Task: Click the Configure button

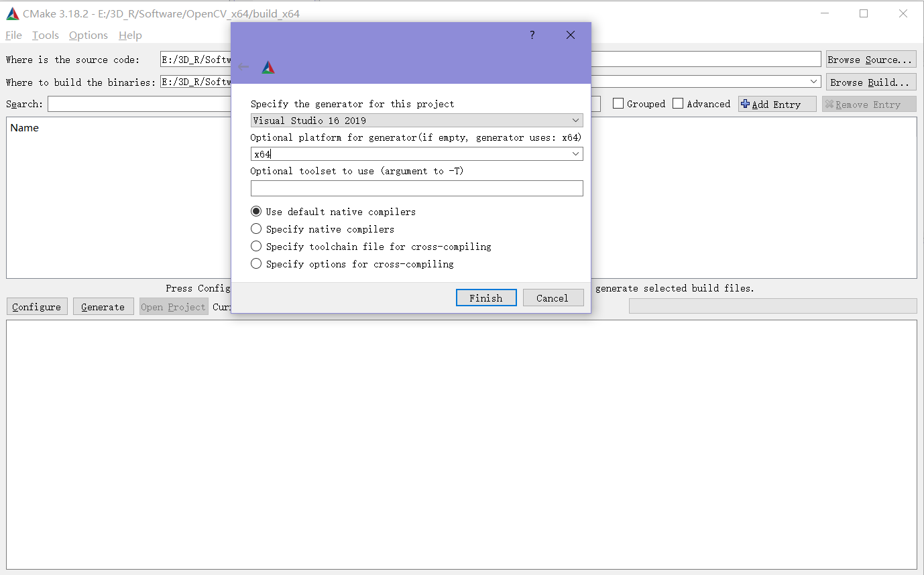Action: click(37, 306)
